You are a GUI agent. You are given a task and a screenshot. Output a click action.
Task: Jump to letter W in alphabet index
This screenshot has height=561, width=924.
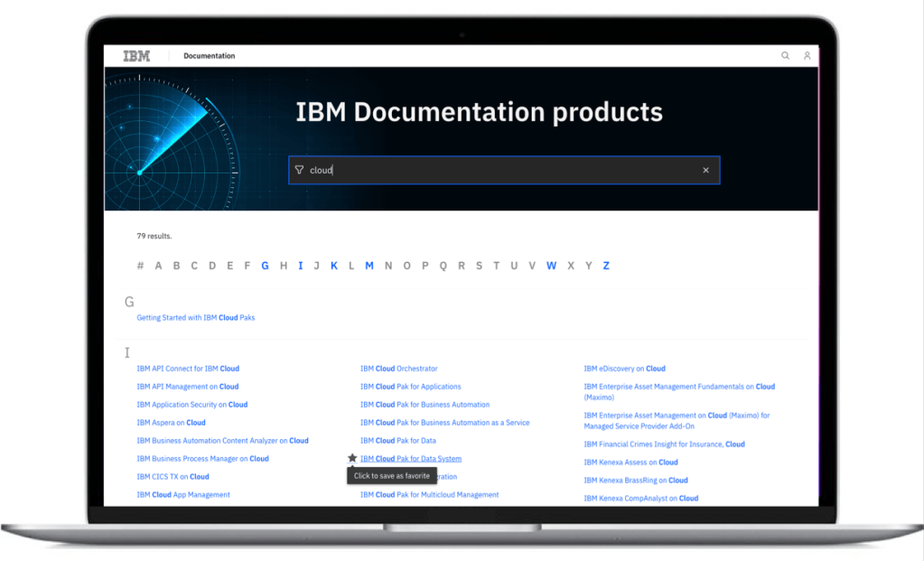click(x=551, y=266)
